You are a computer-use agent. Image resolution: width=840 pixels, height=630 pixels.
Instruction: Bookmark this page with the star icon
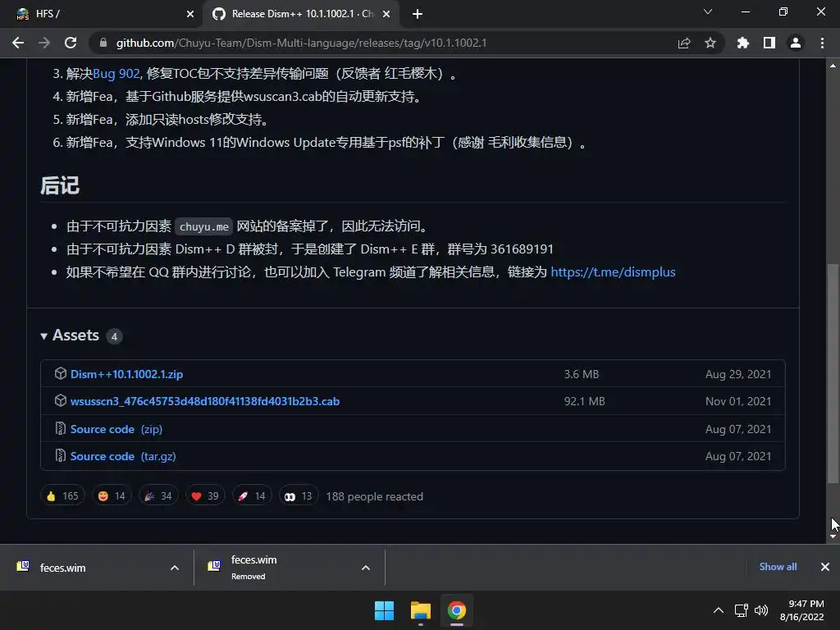click(x=710, y=43)
